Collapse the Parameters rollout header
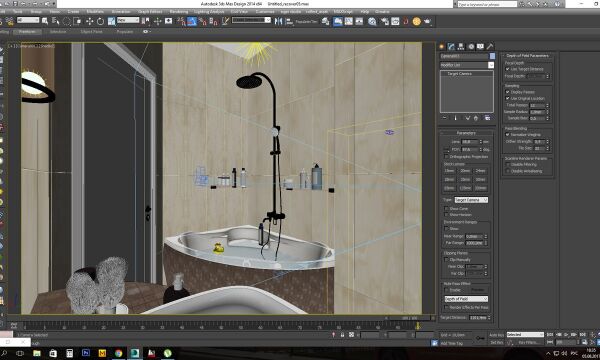 466,133
